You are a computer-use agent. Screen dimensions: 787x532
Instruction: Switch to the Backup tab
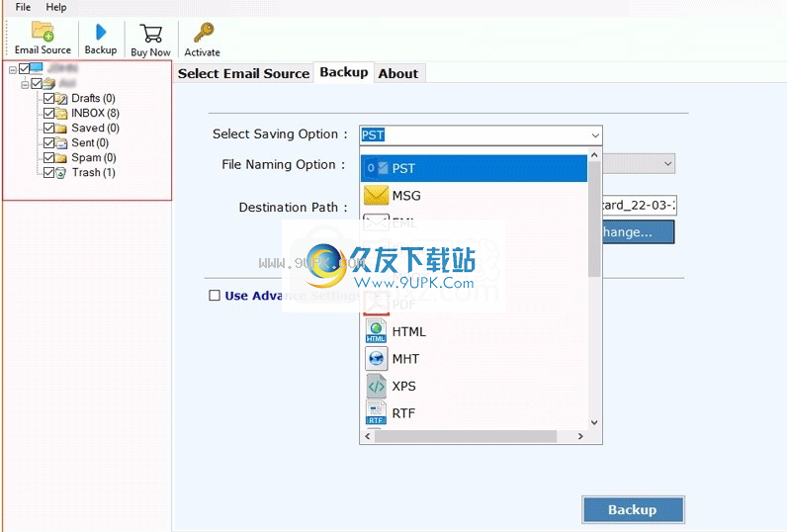344,72
